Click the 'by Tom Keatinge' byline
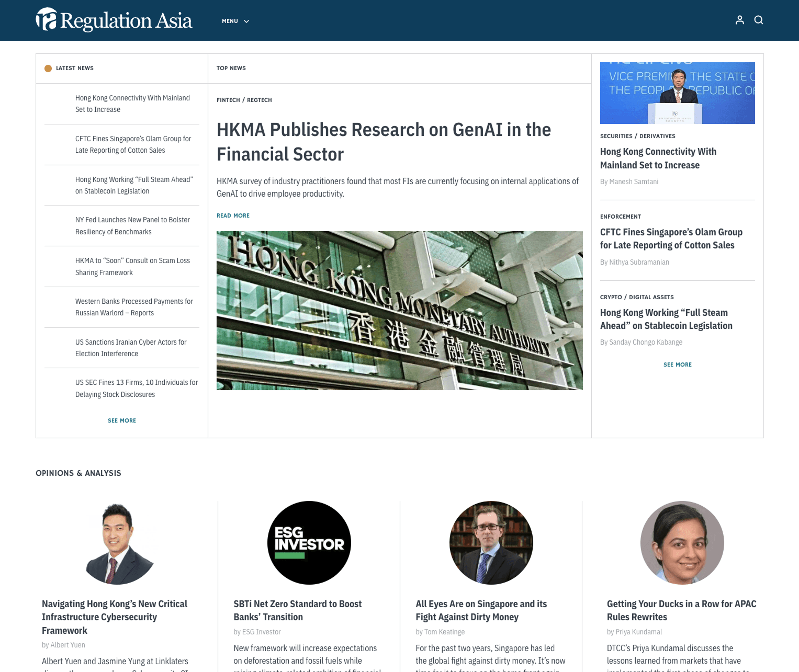Image resolution: width=799 pixels, height=672 pixels. pyautogui.click(x=440, y=632)
